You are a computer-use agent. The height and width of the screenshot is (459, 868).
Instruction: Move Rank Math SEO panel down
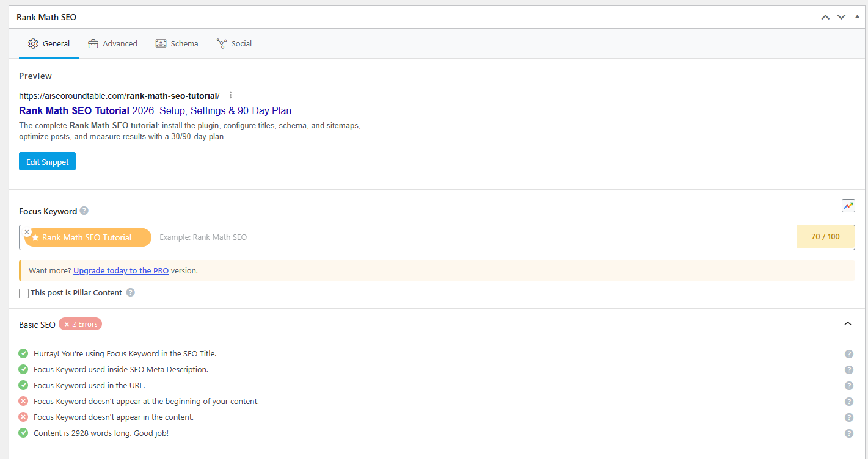(841, 17)
